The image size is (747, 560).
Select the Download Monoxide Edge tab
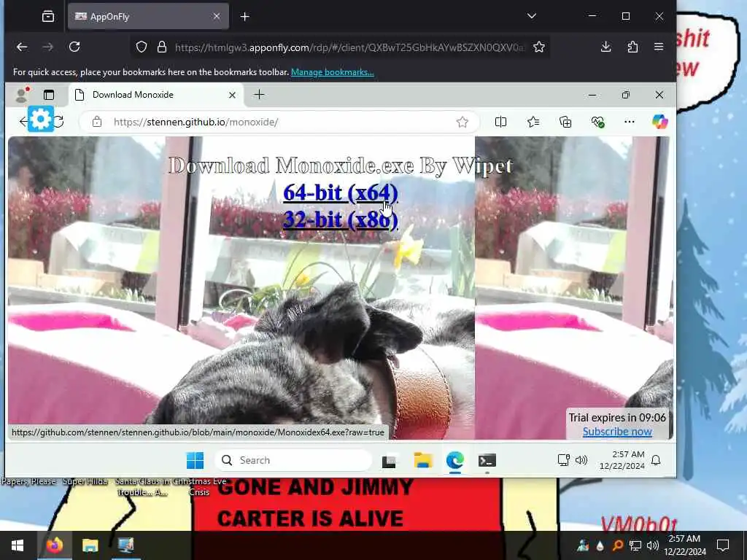(x=156, y=95)
